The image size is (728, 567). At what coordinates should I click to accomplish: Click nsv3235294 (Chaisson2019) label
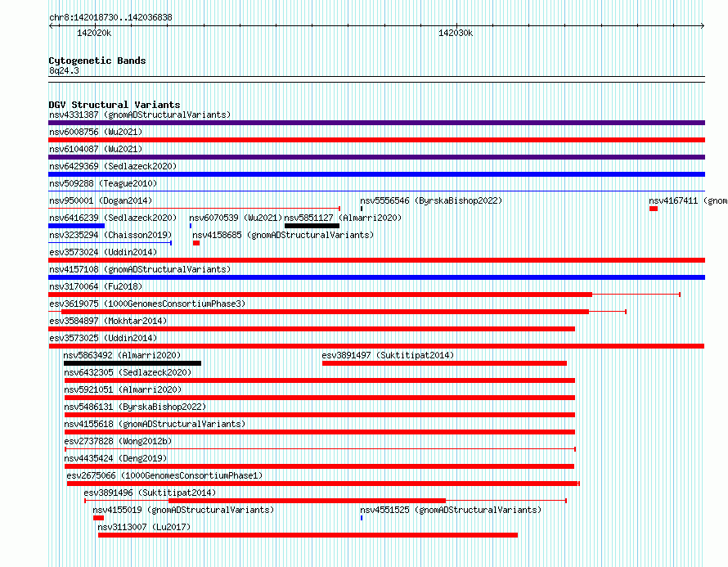point(110,235)
